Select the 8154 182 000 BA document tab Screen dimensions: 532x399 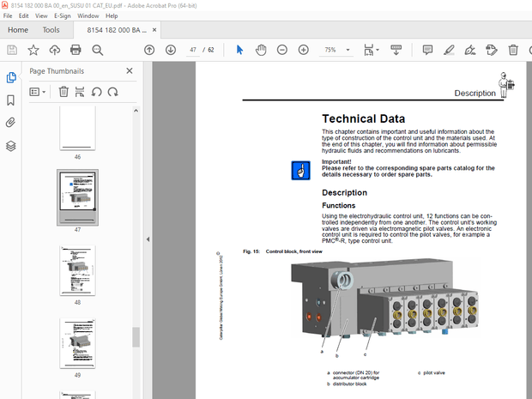pyautogui.click(x=117, y=30)
